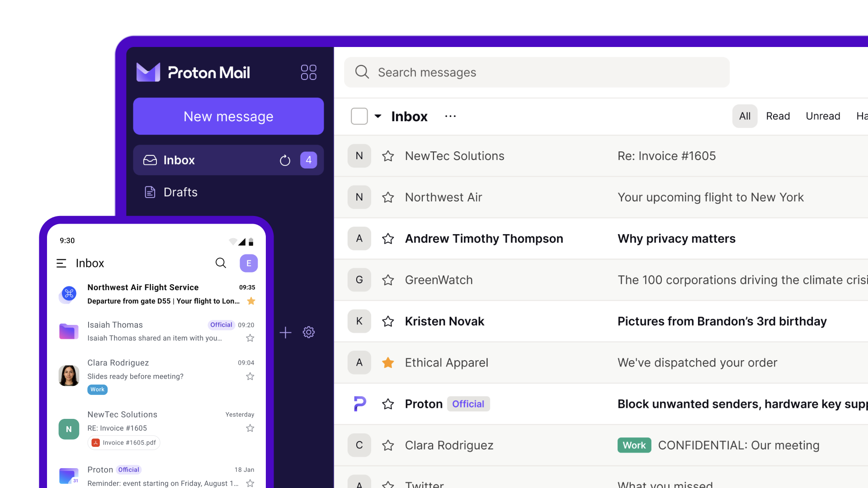Filter inbox by Read
This screenshot has height=488, width=868.
pyautogui.click(x=778, y=116)
